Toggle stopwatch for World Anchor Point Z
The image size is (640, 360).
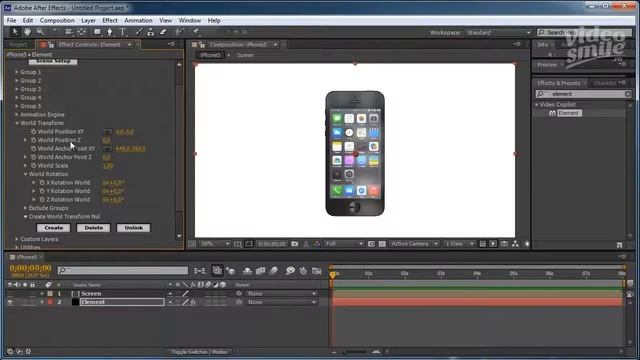tap(33, 157)
